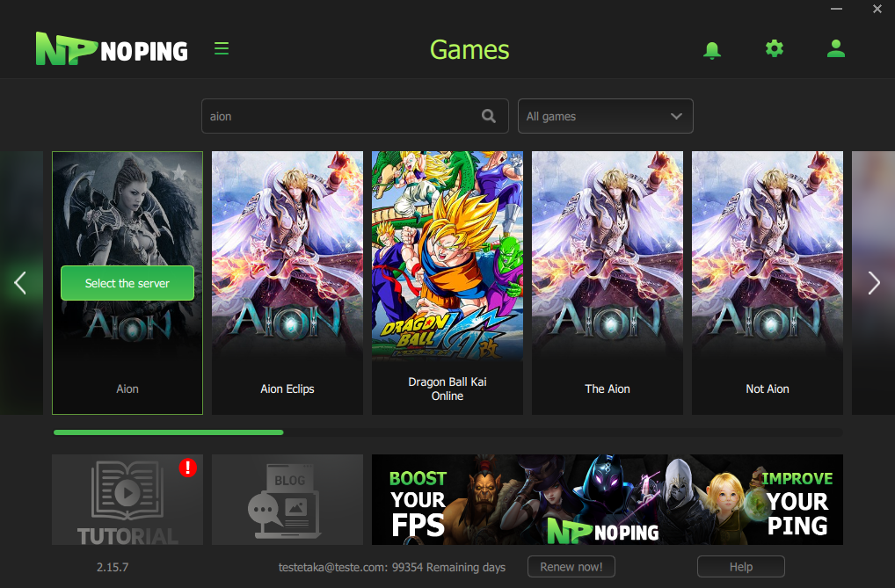The height and width of the screenshot is (588, 895).
Task: Go to next games with right arrow
Action: pyautogui.click(x=873, y=283)
